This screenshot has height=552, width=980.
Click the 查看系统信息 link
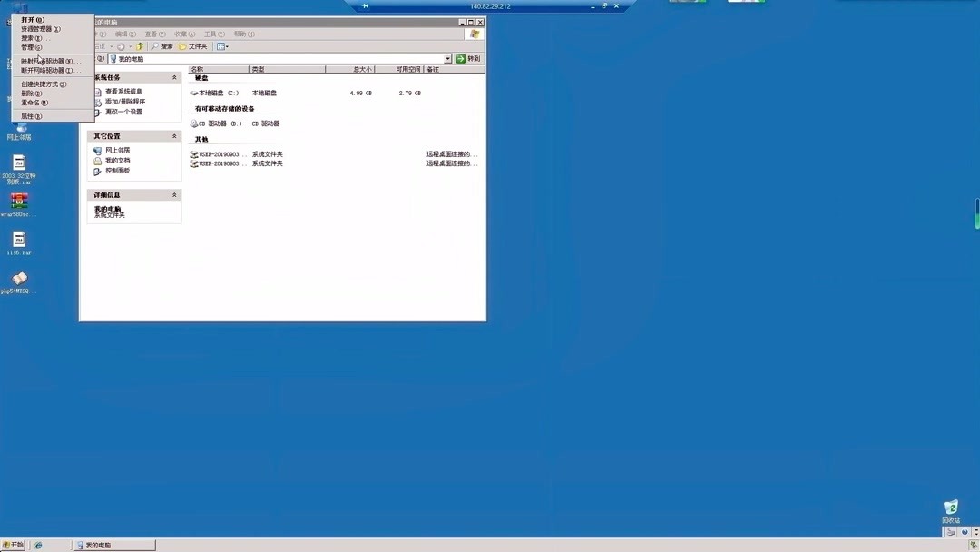pyautogui.click(x=122, y=91)
